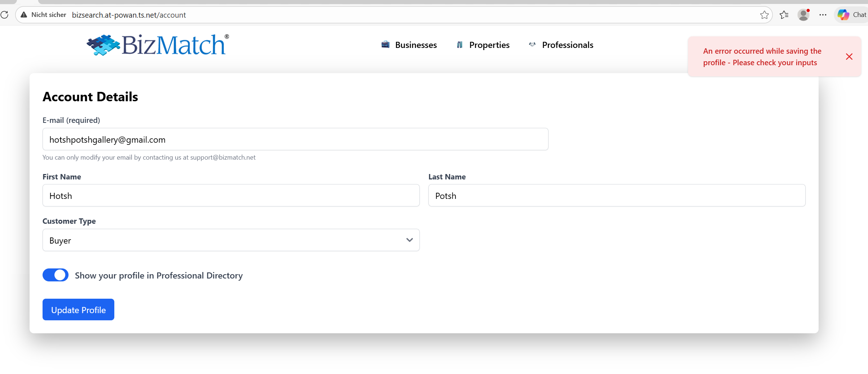Click the browser reload icon
Viewport: 868px width, 374px height.
coord(5,15)
